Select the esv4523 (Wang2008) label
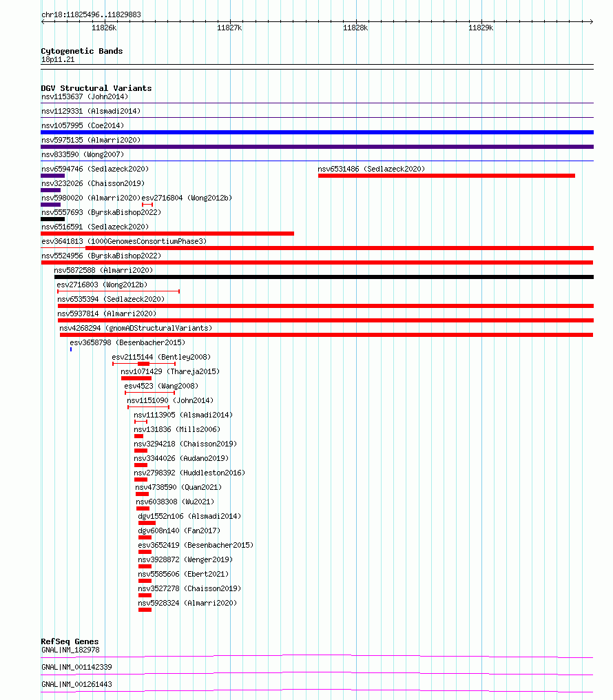 161,386
